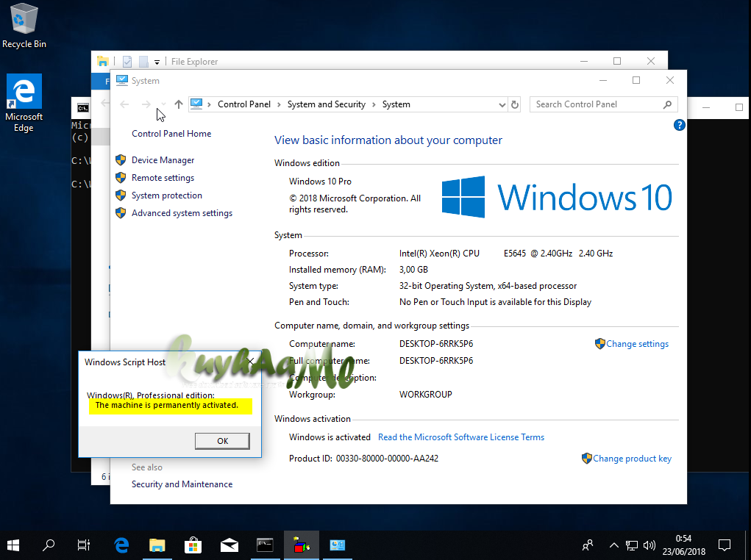Click the File Explorer folder title icon

click(x=102, y=61)
